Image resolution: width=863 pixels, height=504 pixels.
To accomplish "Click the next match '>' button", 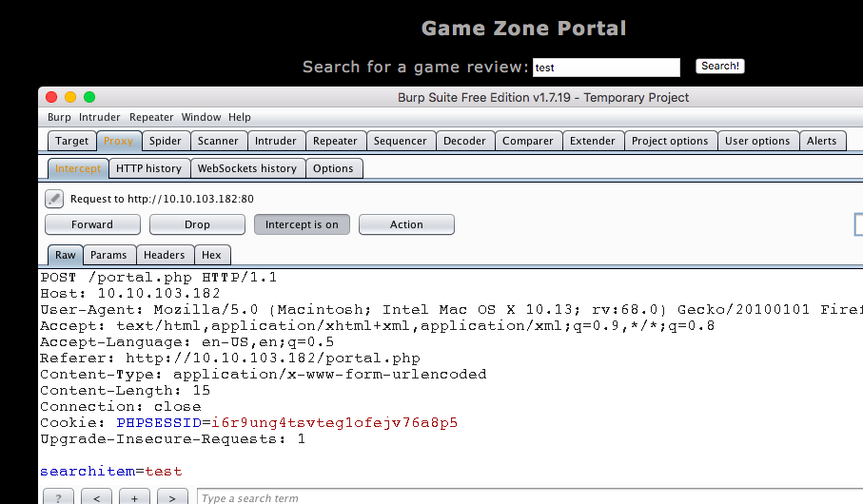I will [172, 497].
